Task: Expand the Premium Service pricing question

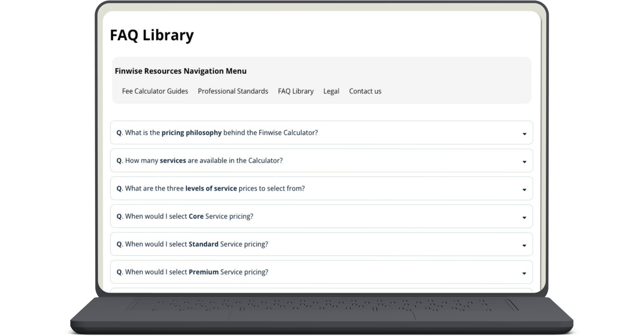Action: click(x=319, y=272)
